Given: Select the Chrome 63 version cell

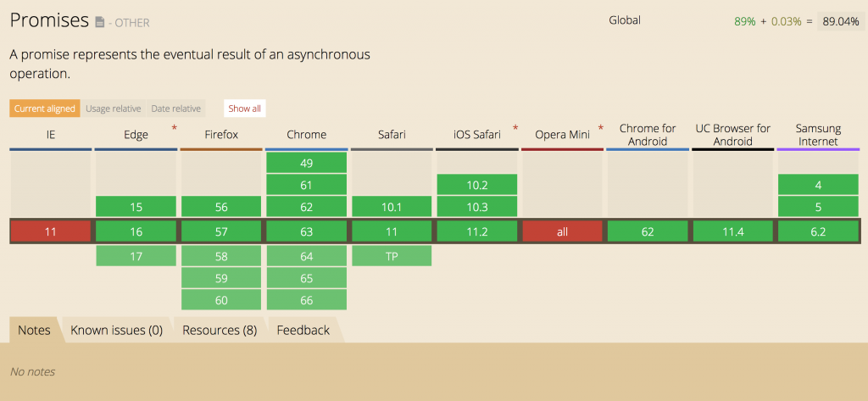Looking at the screenshot, I should pyautogui.click(x=307, y=231).
